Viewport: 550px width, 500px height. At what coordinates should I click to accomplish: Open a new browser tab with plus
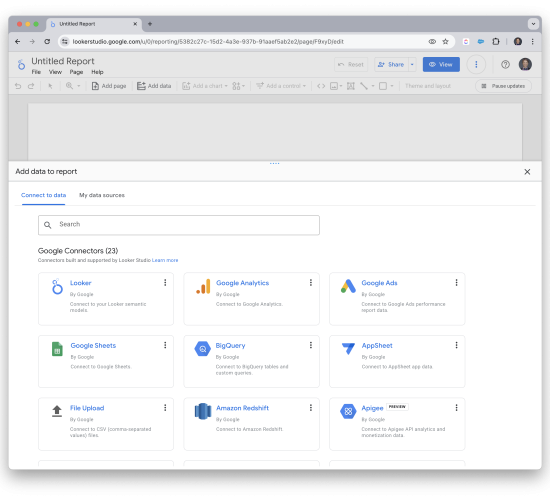(150, 24)
